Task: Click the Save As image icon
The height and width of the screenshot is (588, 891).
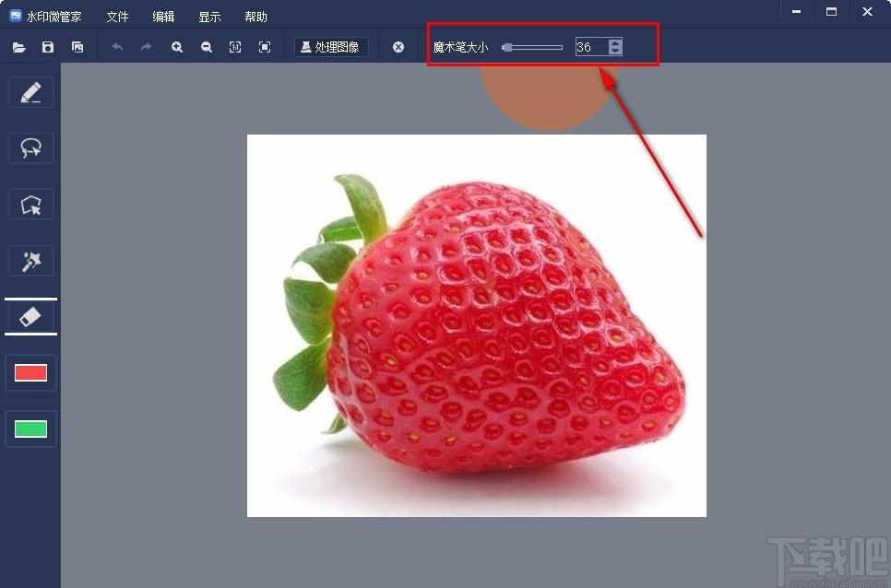Action: (77, 47)
